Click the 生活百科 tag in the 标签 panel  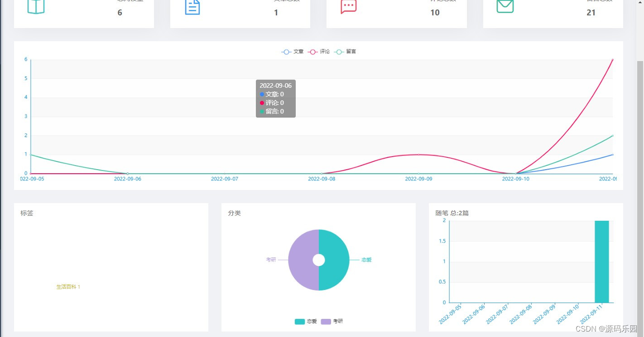click(68, 287)
